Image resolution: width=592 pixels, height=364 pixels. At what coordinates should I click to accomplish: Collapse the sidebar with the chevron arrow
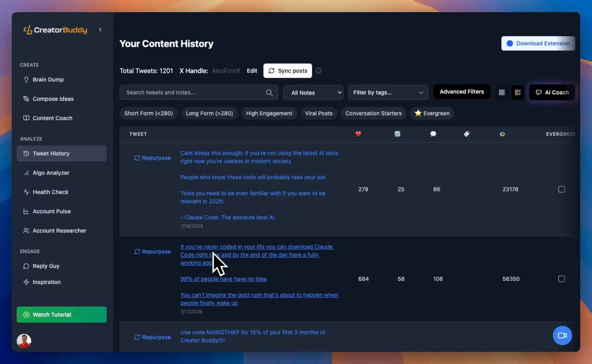tap(100, 30)
